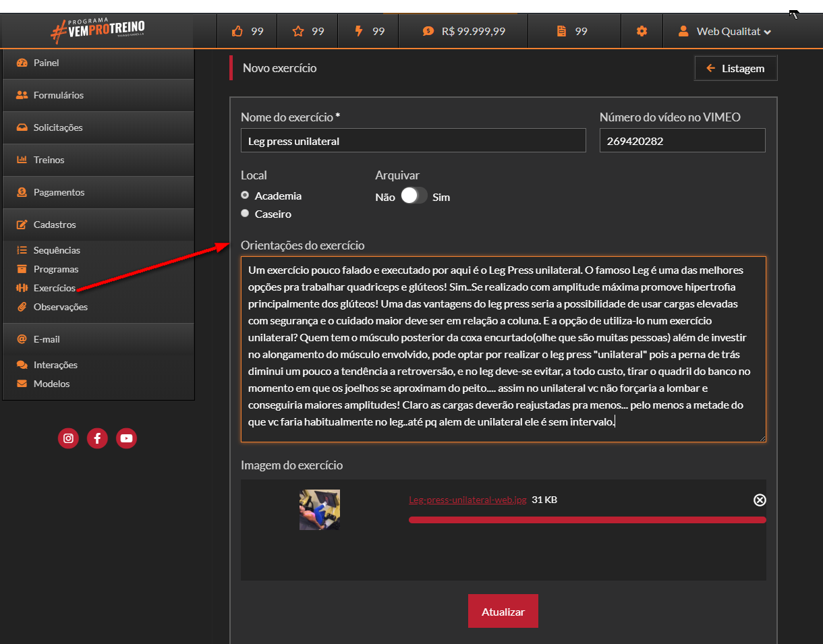Open the Treinos menu item
The height and width of the screenshot is (644, 823).
(98, 160)
